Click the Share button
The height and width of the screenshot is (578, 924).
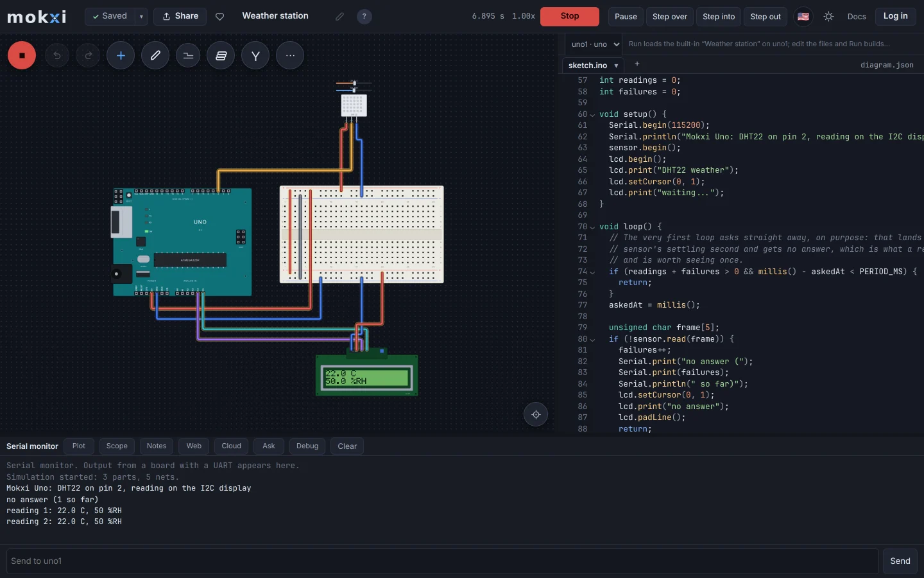pyautogui.click(x=180, y=16)
